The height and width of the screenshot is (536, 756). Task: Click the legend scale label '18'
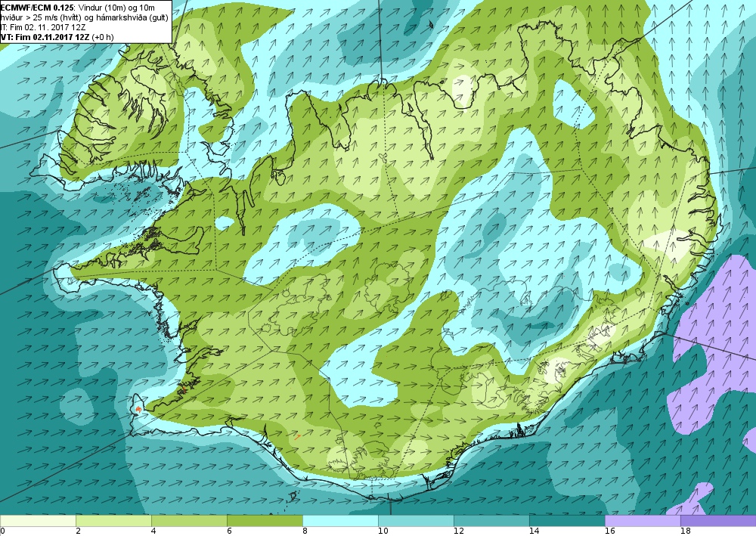click(x=686, y=531)
